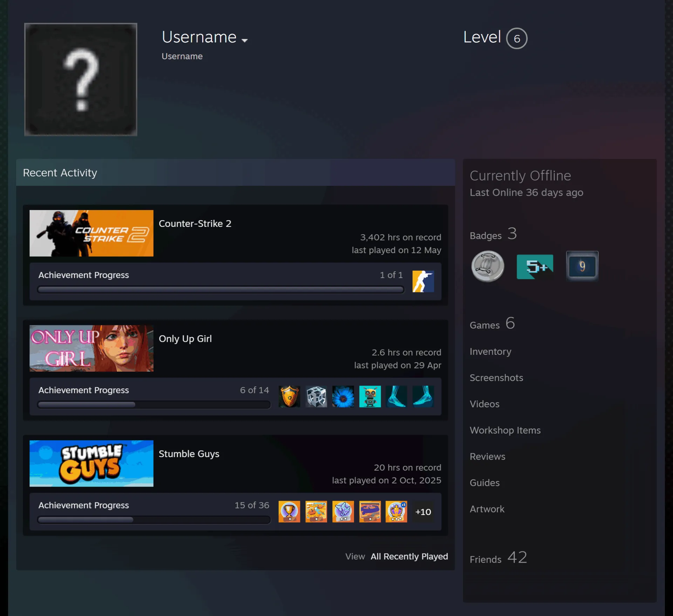The image size is (673, 616).
Task: Click the first blue foot achievement icon
Action: 396,396
